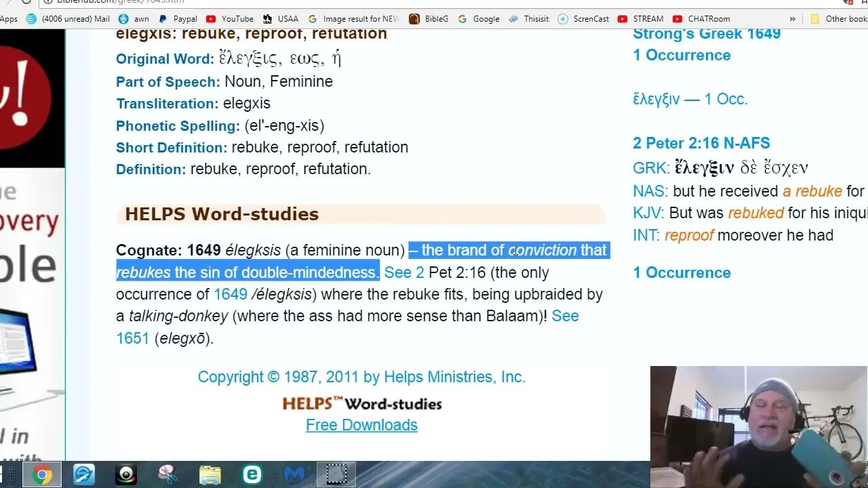Open the speedometer app in the taskbar

84,475
